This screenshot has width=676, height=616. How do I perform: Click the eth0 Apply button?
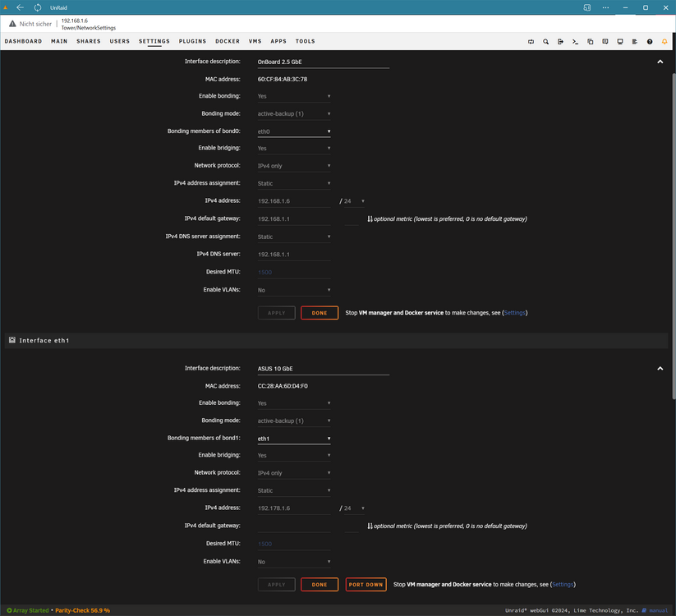pyautogui.click(x=276, y=313)
